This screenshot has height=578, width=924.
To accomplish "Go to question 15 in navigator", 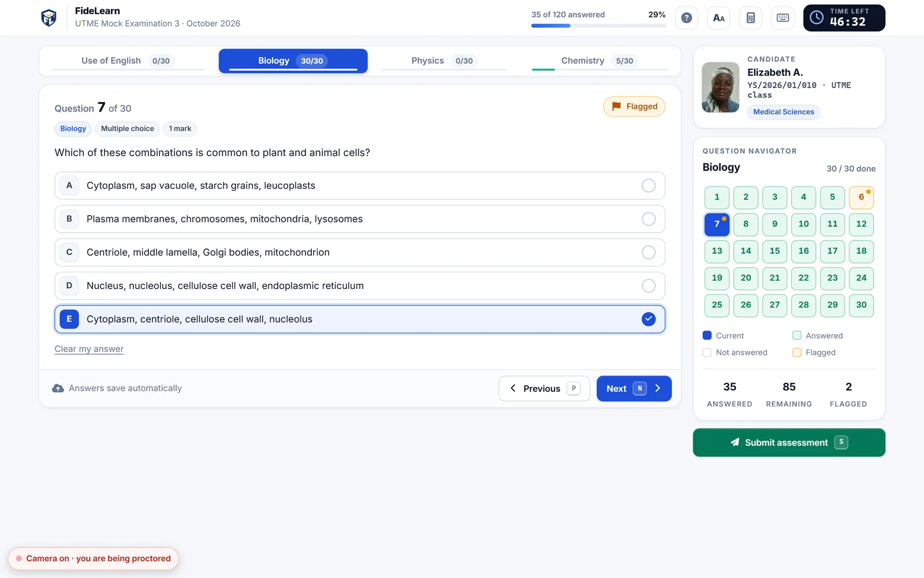I will pyautogui.click(x=774, y=251).
